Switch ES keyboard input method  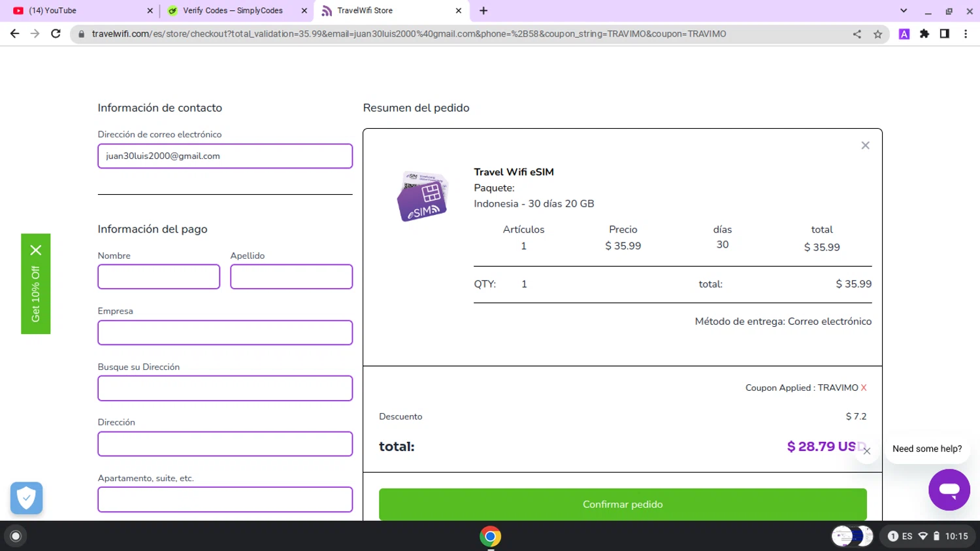[x=907, y=536]
